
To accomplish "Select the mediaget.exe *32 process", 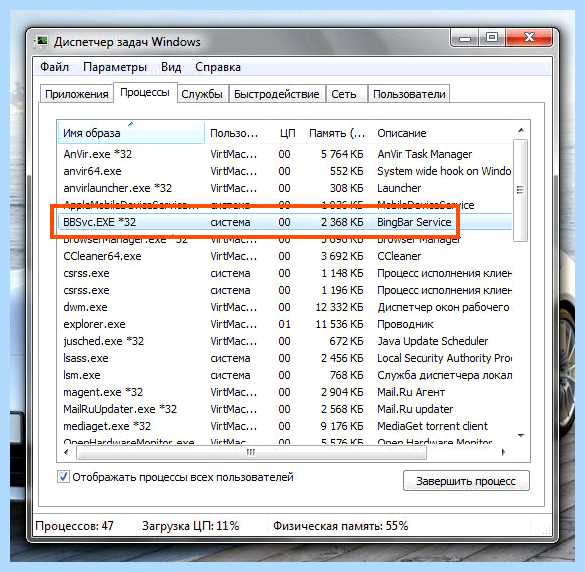I will pos(285,426).
